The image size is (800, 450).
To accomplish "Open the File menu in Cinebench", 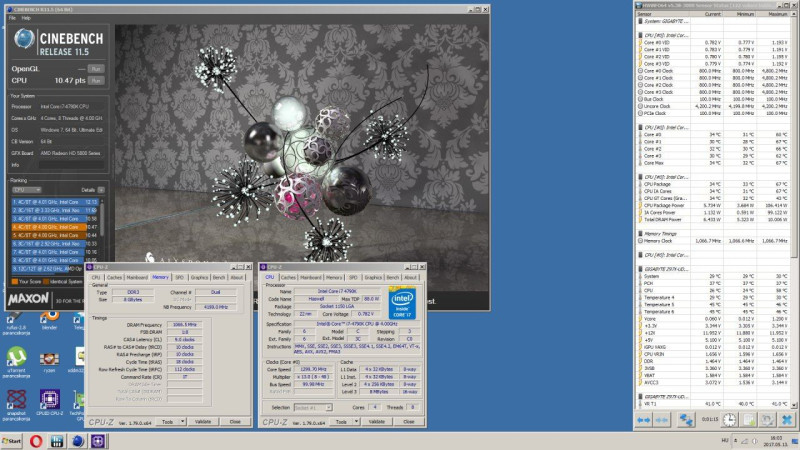I will point(12,18).
